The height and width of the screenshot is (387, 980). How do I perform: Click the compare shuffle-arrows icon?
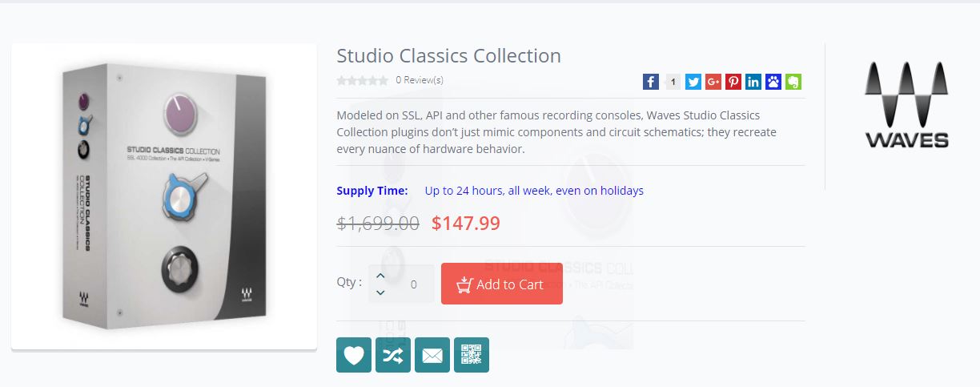point(393,355)
